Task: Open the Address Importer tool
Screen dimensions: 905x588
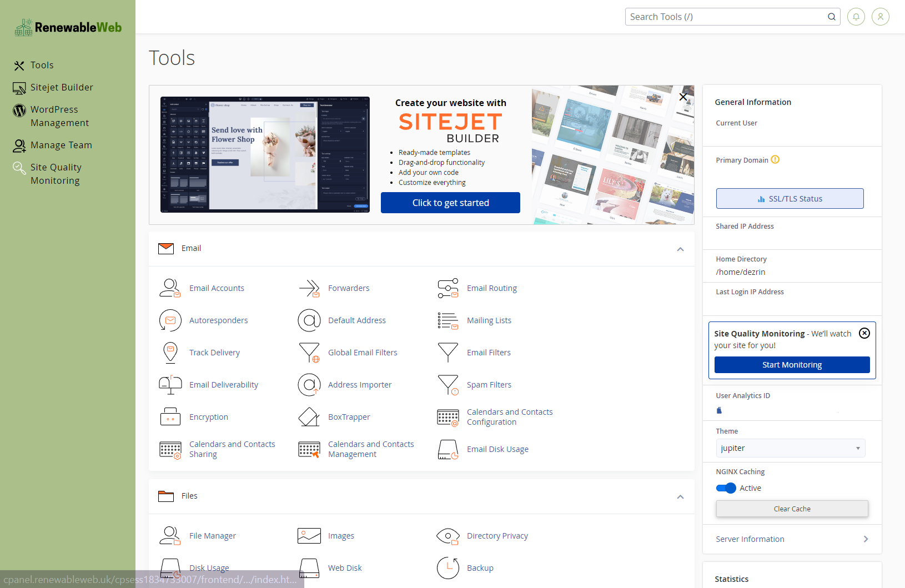Action: tap(360, 384)
